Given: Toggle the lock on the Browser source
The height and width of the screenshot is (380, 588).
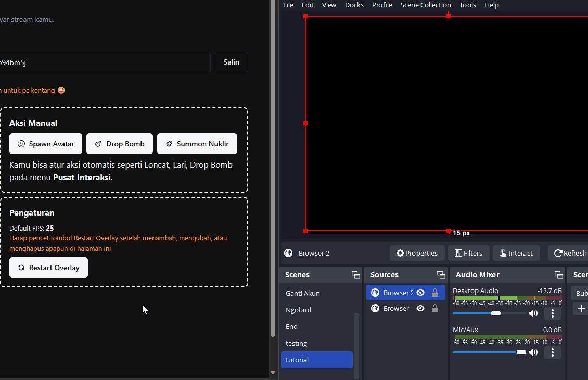Looking at the screenshot, I should [x=435, y=308].
